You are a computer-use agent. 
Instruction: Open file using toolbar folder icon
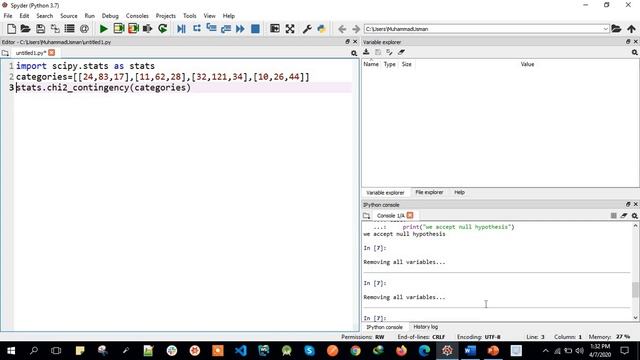[26, 29]
